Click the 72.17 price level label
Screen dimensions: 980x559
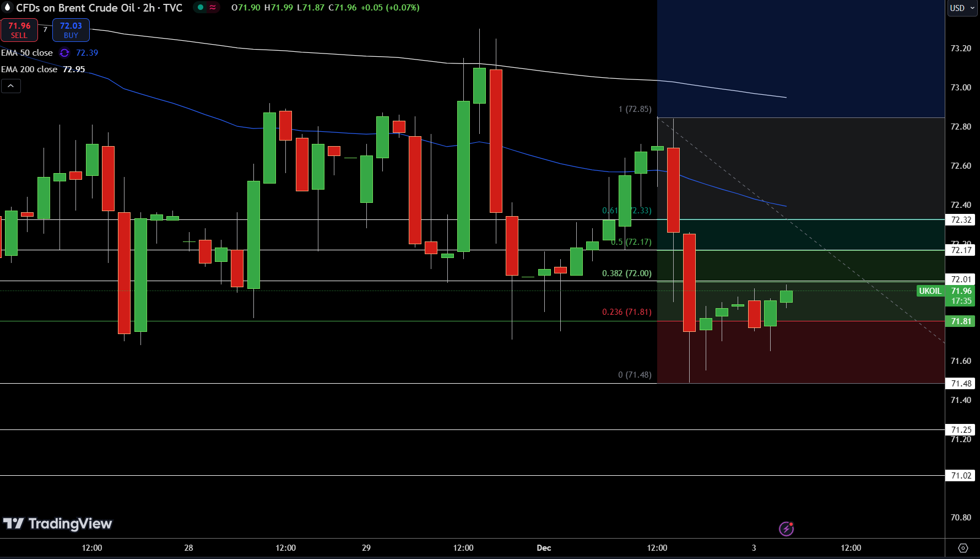pyautogui.click(x=961, y=250)
